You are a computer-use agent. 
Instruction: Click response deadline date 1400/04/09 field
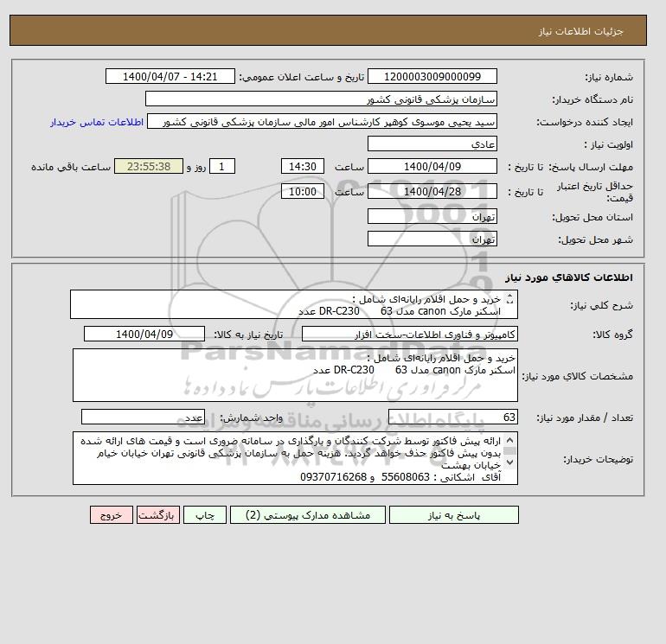(x=432, y=167)
